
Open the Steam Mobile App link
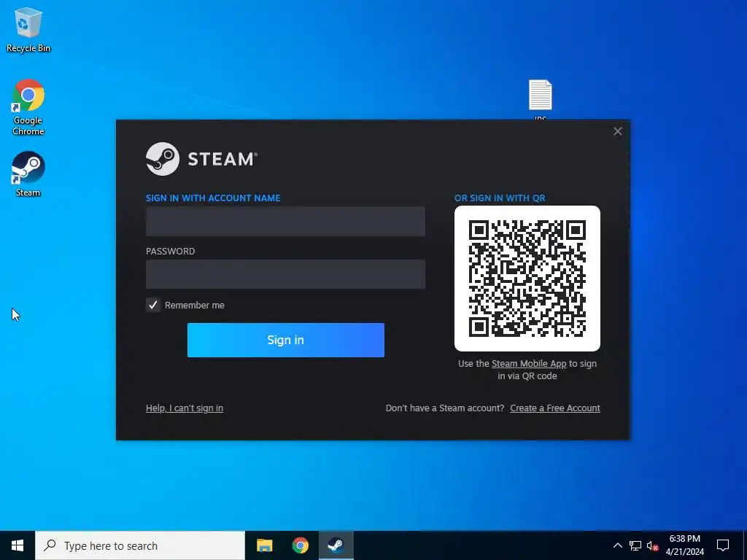click(529, 364)
